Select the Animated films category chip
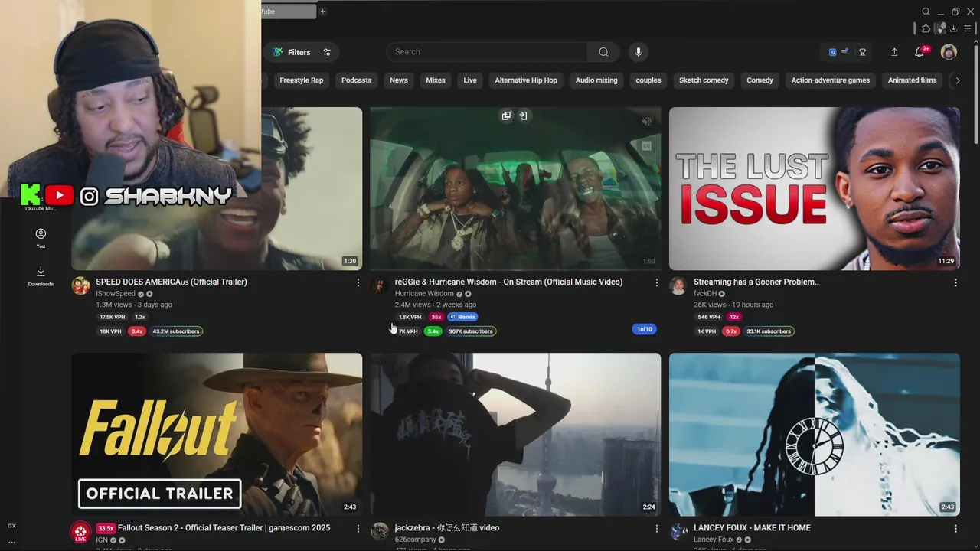Image resolution: width=980 pixels, height=551 pixels. pos(912,80)
